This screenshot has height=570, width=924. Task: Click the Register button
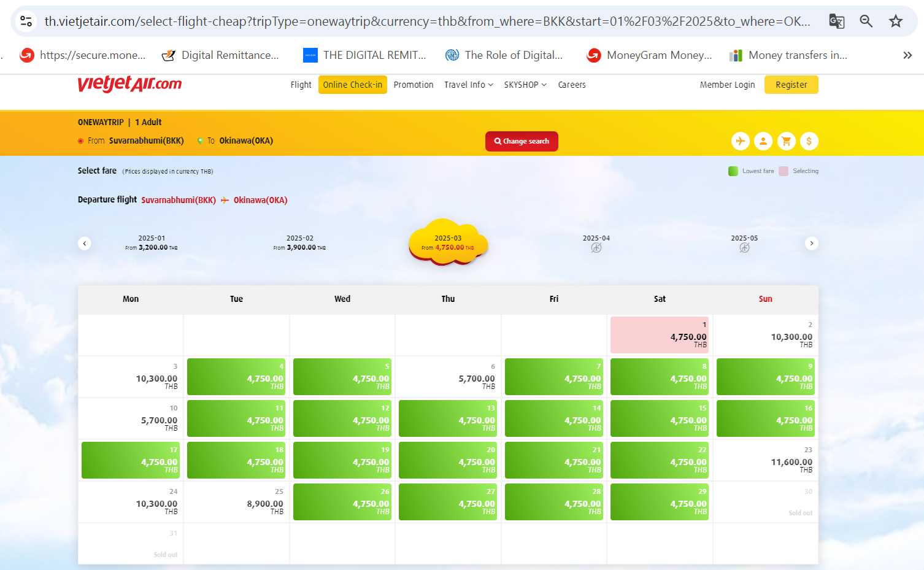(x=791, y=85)
